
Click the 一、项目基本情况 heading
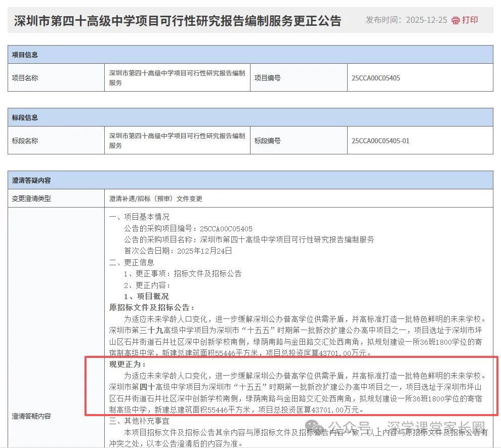point(139,217)
